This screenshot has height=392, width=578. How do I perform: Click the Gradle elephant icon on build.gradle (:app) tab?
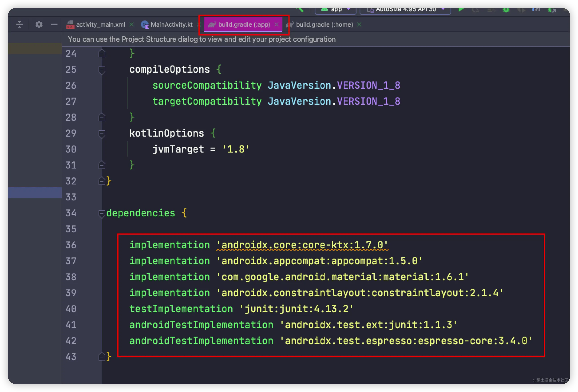[x=212, y=24]
